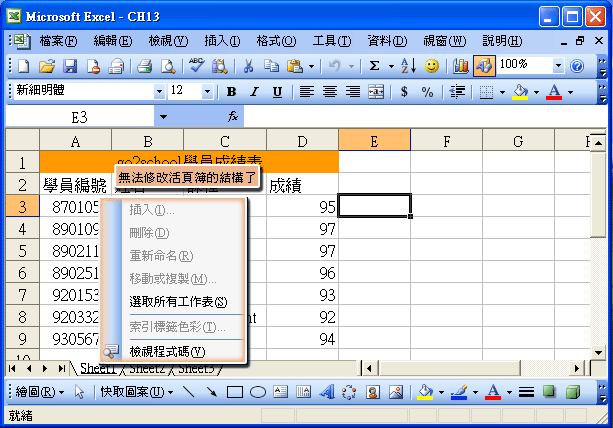This screenshot has height=428, width=613.
Task: Open the 格式(O) menu
Action: [276, 41]
